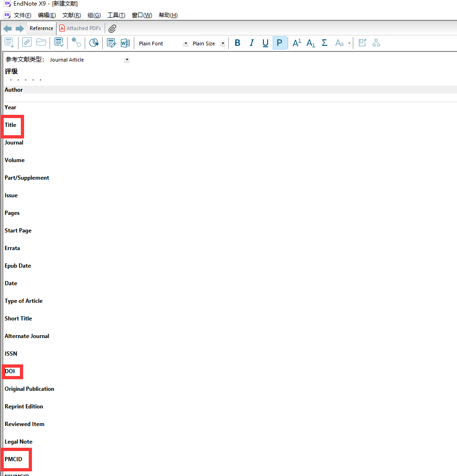Click the Word document icon

pyautogui.click(x=125, y=43)
